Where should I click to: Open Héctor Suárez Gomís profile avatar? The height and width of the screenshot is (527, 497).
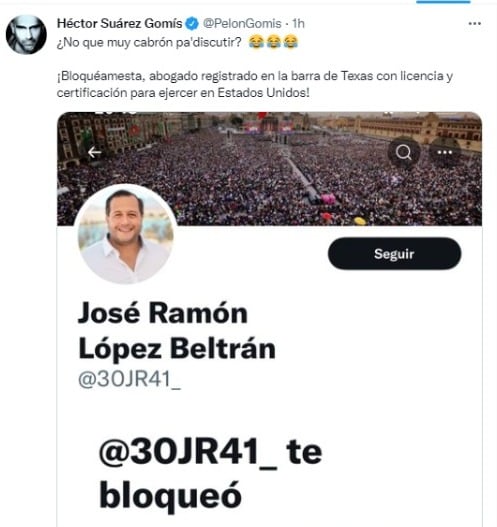tap(26, 34)
